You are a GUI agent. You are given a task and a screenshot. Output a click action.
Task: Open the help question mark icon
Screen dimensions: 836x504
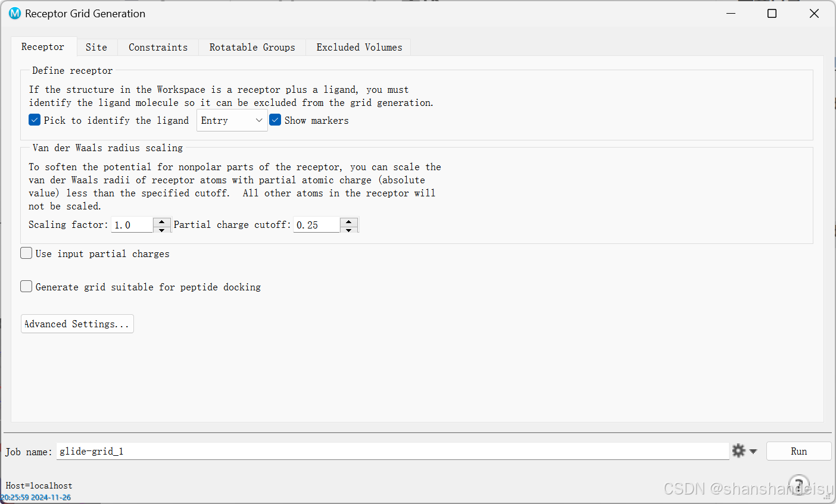pyautogui.click(x=799, y=485)
